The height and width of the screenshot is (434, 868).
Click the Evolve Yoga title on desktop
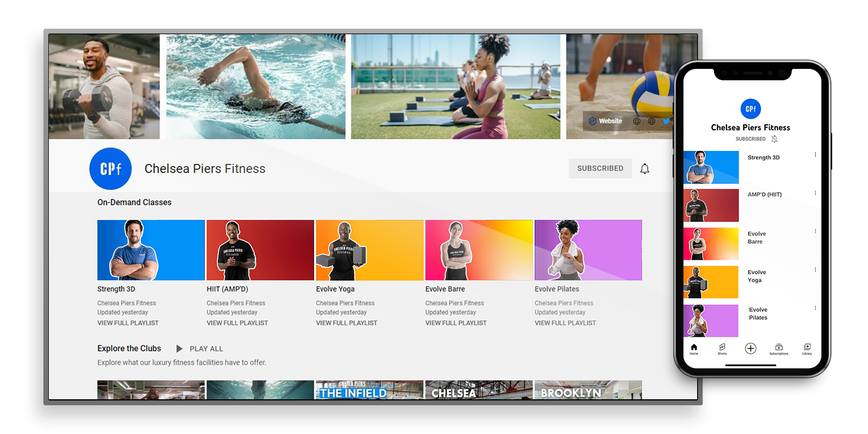pyautogui.click(x=335, y=289)
